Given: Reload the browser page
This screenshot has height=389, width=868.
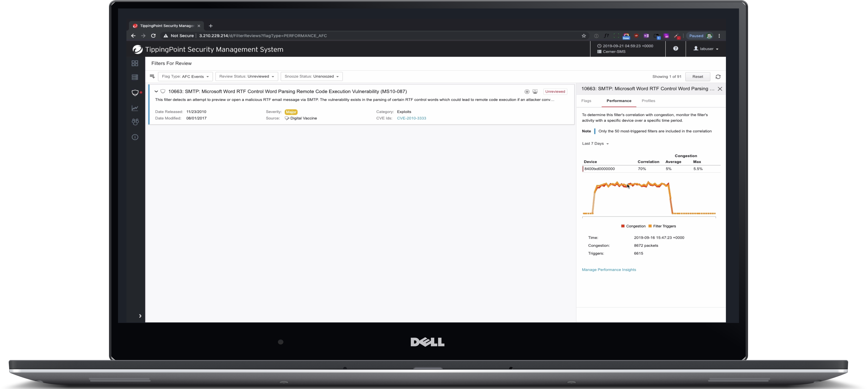Looking at the screenshot, I should (x=153, y=36).
